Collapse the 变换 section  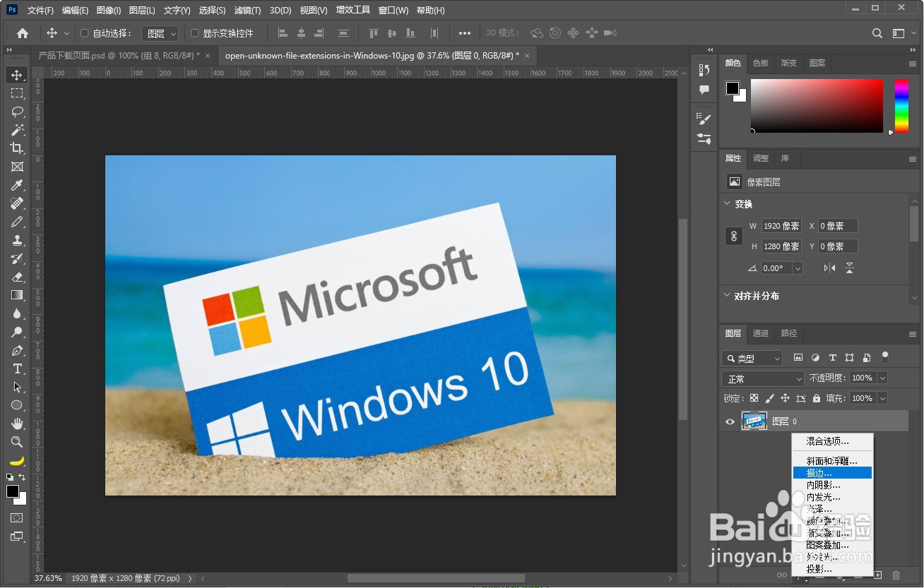pyautogui.click(x=728, y=204)
